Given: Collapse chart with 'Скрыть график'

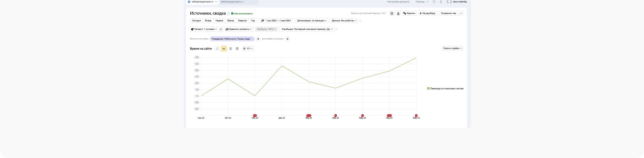Looking at the screenshot, I should (452, 48).
